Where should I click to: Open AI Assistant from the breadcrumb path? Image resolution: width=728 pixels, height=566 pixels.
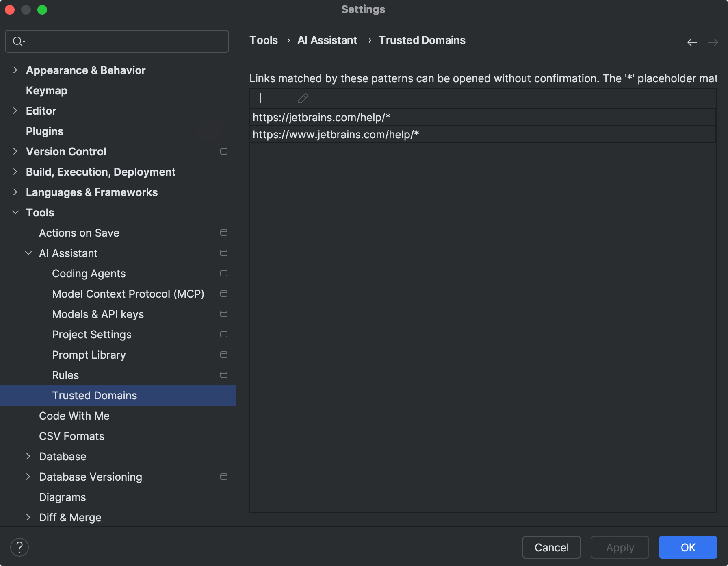327,40
